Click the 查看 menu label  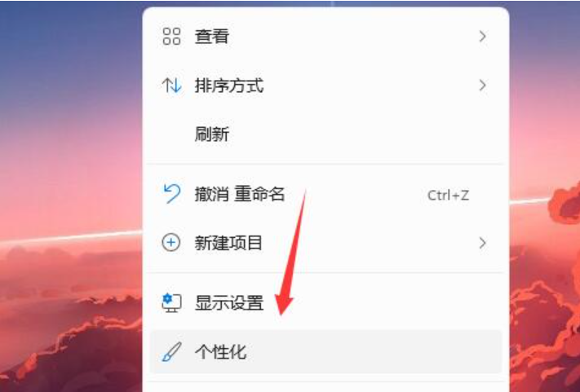pos(212,36)
